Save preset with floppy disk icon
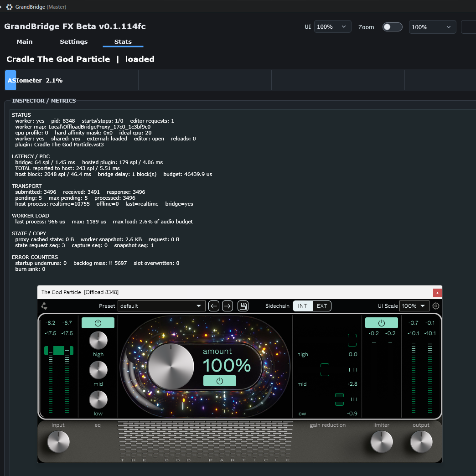Screen dimensions: 476x476 (x=243, y=306)
